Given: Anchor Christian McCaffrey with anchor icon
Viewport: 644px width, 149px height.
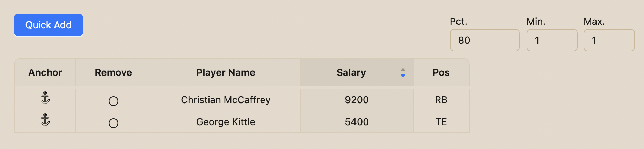Looking at the screenshot, I should 45,98.
